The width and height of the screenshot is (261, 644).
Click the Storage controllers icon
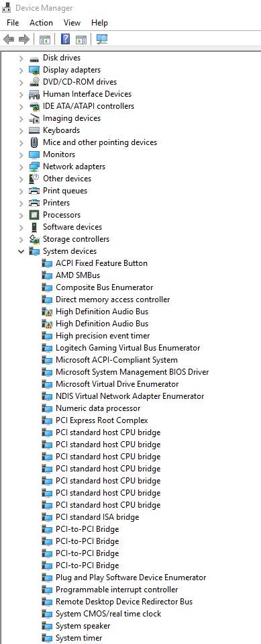pos(34,239)
